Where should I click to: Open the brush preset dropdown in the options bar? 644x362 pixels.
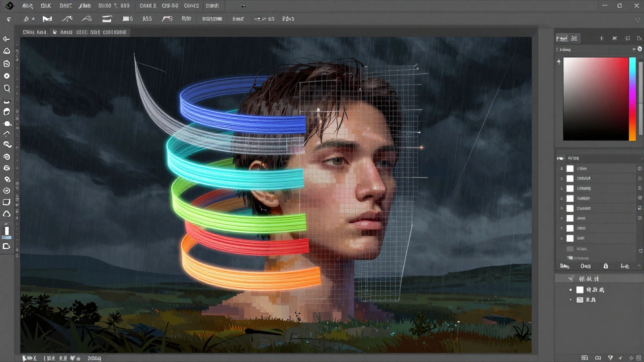point(28,19)
